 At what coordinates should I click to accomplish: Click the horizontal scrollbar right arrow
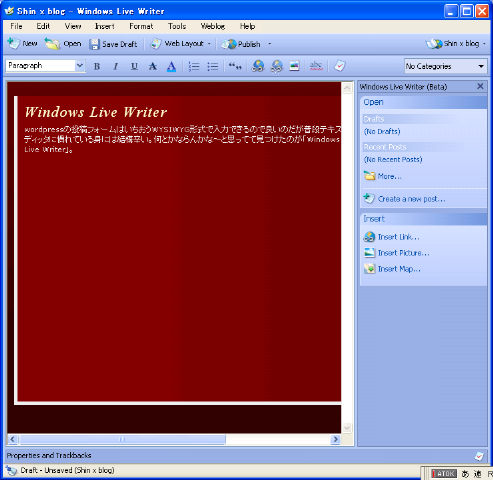[335, 439]
